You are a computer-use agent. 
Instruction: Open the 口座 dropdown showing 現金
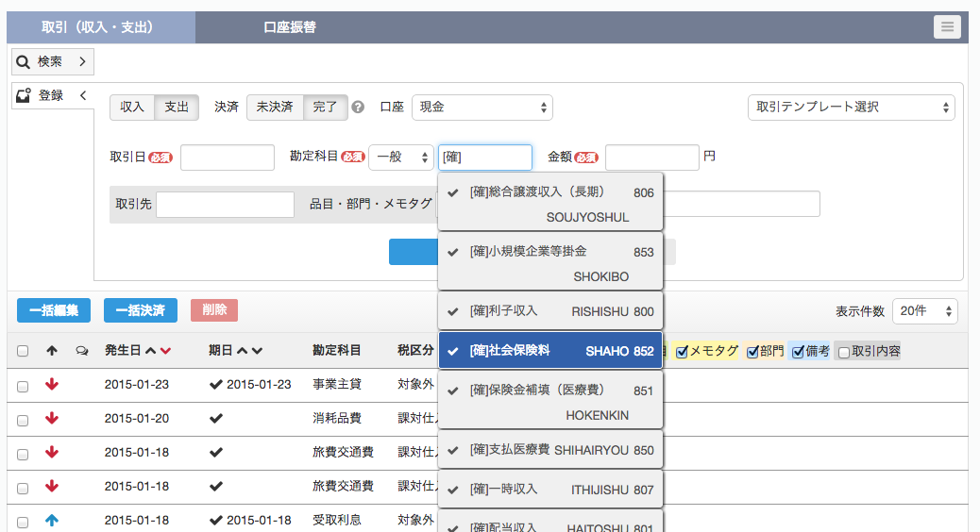tap(482, 108)
